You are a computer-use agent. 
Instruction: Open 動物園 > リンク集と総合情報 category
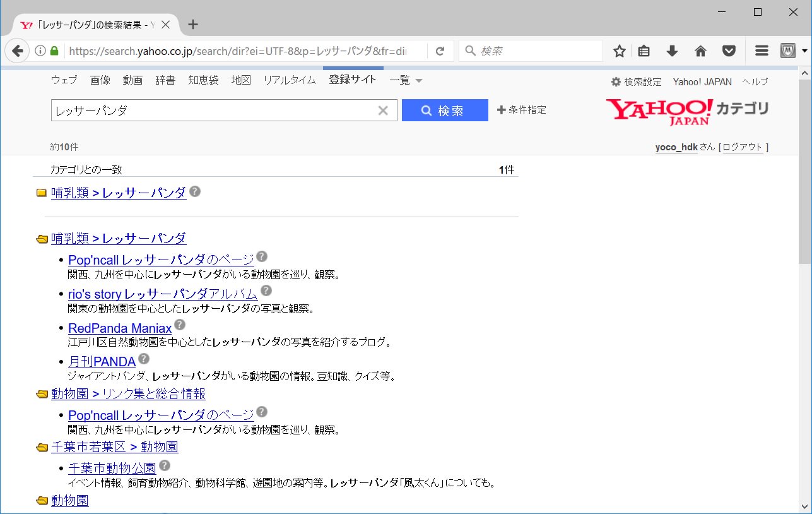coord(128,394)
